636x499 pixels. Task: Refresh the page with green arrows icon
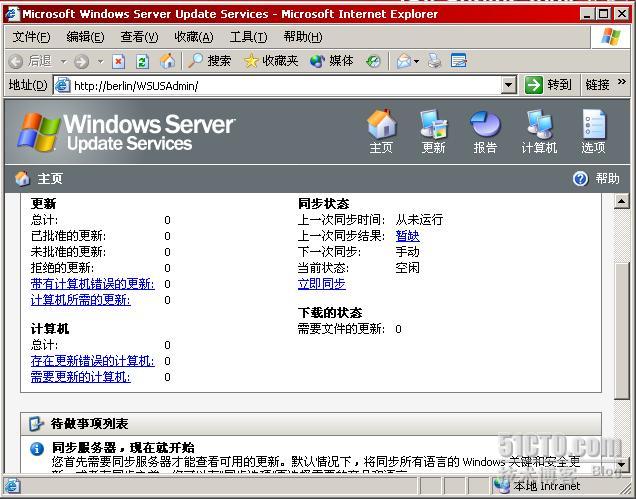click(x=142, y=62)
